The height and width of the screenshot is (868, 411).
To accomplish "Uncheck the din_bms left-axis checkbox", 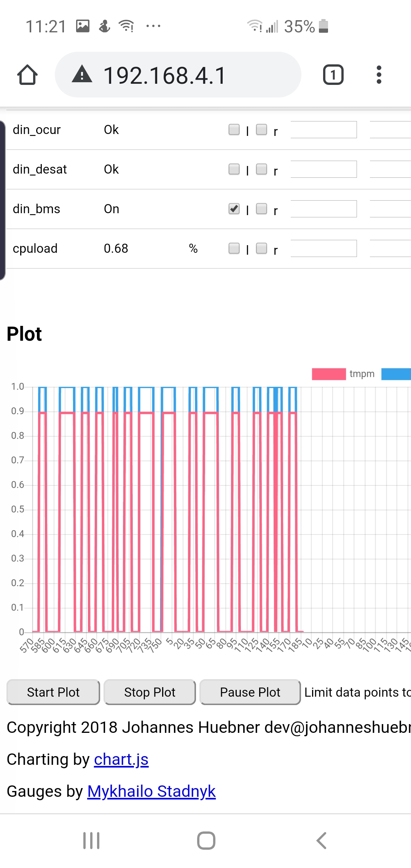I will 234,209.
